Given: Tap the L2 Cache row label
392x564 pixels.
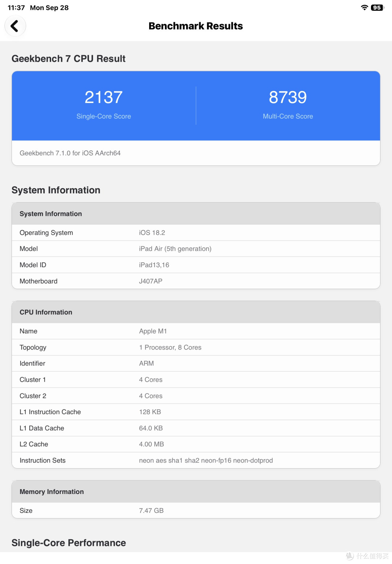Looking at the screenshot, I should point(34,444).
